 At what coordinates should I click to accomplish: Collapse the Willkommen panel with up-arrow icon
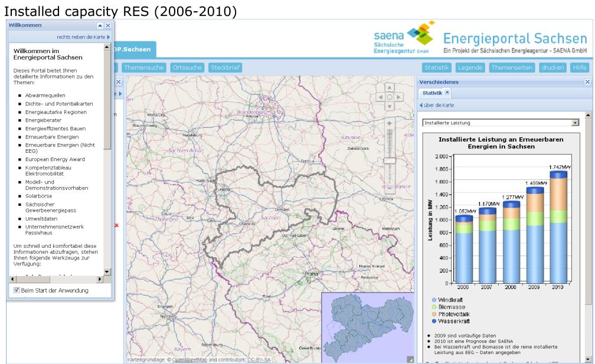100,25
